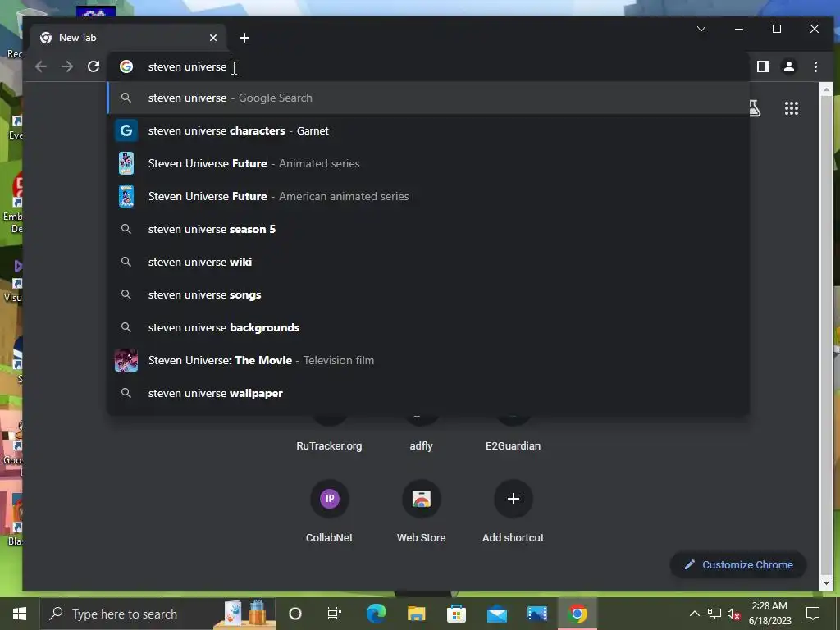Choose 'steven universe characters' suggestion
This screenshot has height=630, width=840.
click(x=428, y=130)
